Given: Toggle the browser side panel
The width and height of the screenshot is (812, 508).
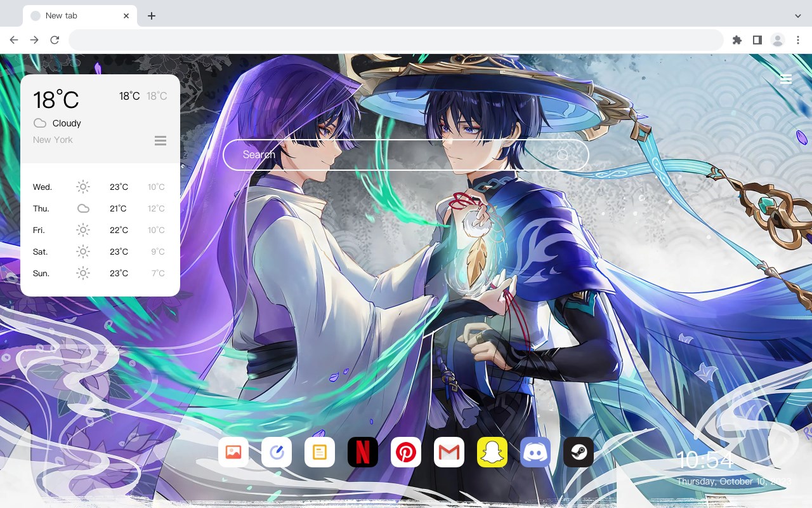Looking at the screenshot, I should (x=757, y=40).
